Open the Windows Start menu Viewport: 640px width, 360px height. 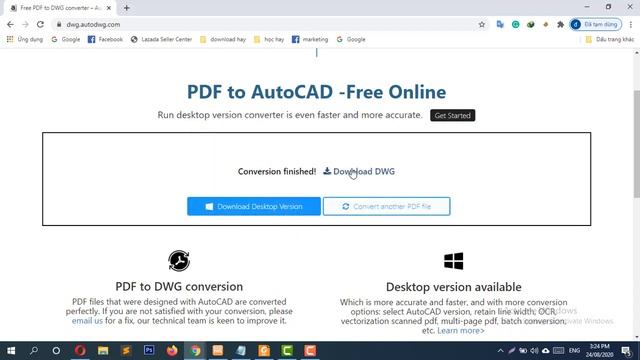(11, 351)
